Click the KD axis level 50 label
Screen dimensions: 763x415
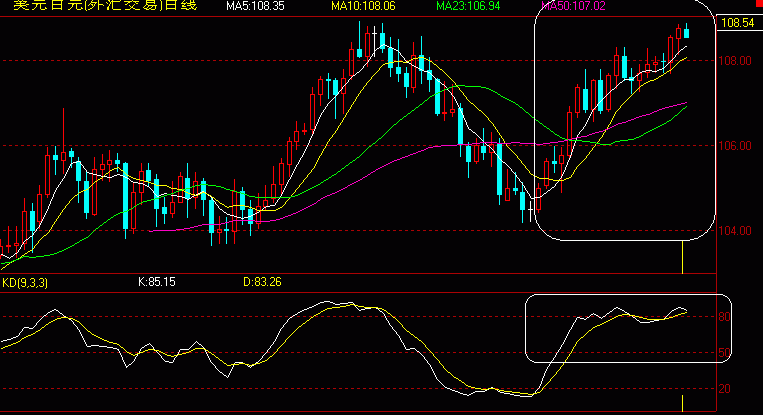click(x=724, y=353)
